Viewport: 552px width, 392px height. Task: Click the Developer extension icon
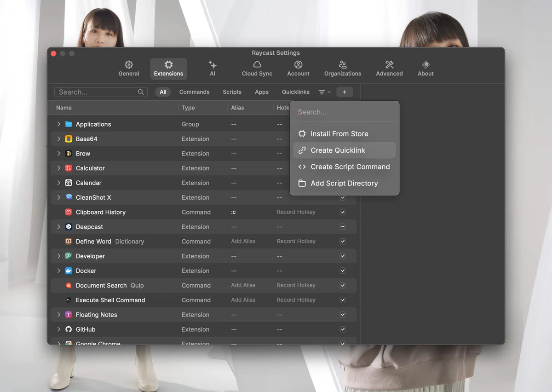coord(69,256)
